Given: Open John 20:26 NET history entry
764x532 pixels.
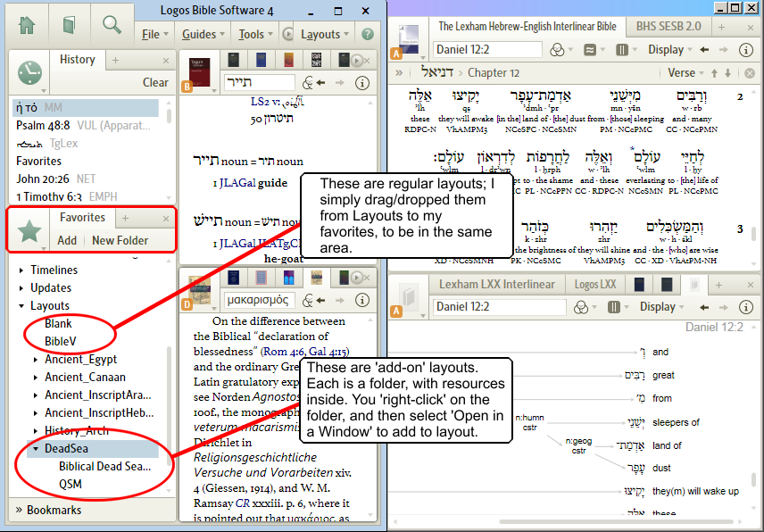Looking at the screenshot, I should [x=56, y=179].
